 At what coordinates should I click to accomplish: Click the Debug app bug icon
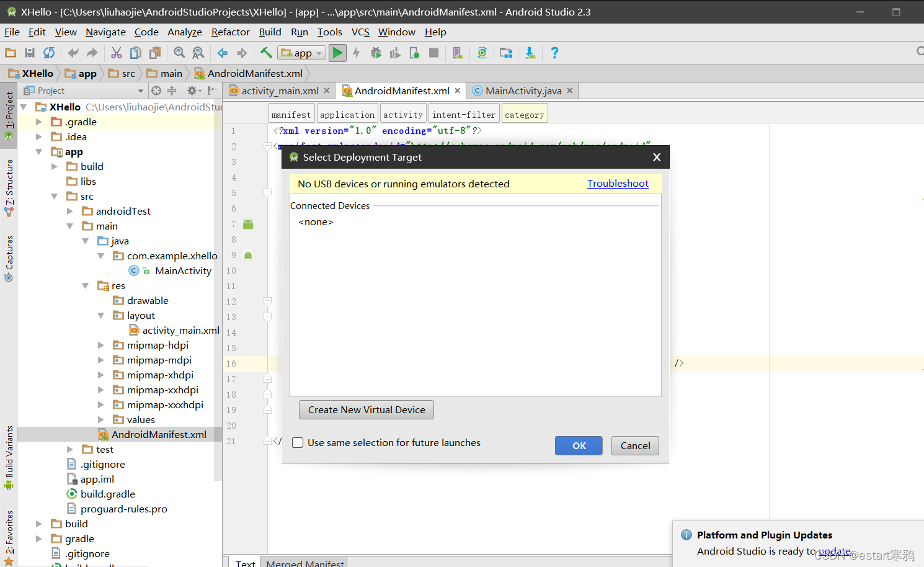click(376, 53)
